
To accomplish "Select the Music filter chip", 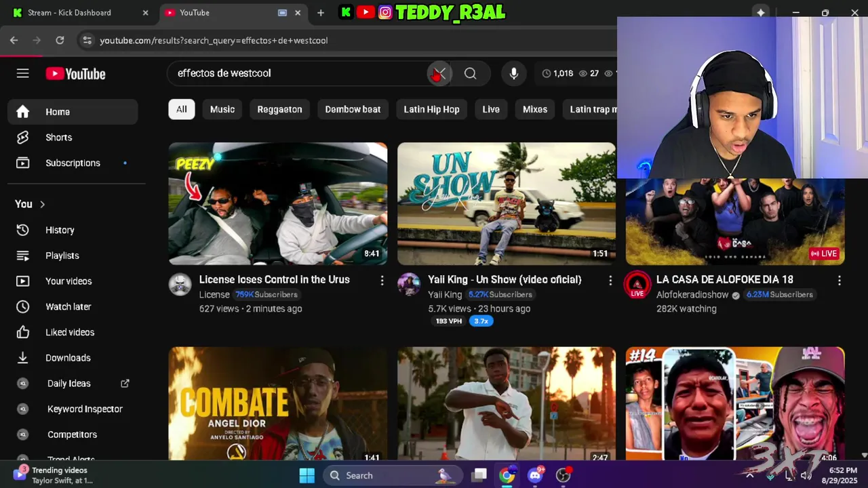I will [222, 109].
